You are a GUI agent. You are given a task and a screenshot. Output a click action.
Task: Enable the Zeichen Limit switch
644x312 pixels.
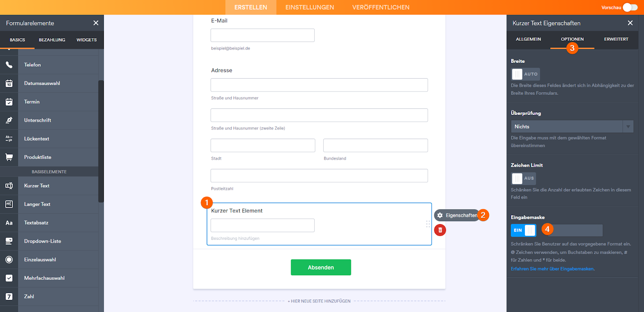(523, 178)
